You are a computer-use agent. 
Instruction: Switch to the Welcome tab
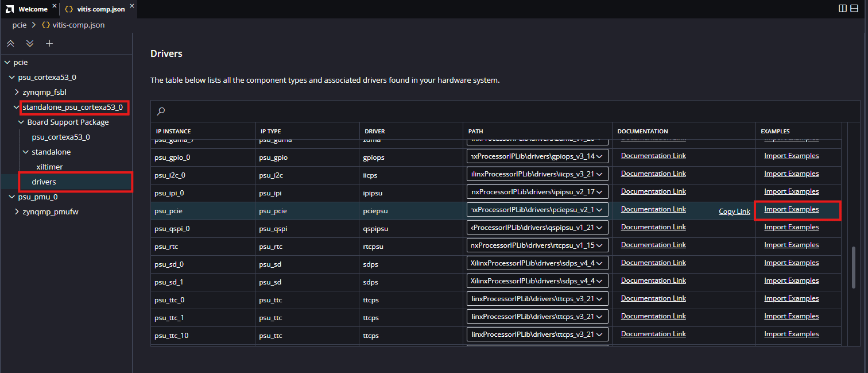(32, 9)
